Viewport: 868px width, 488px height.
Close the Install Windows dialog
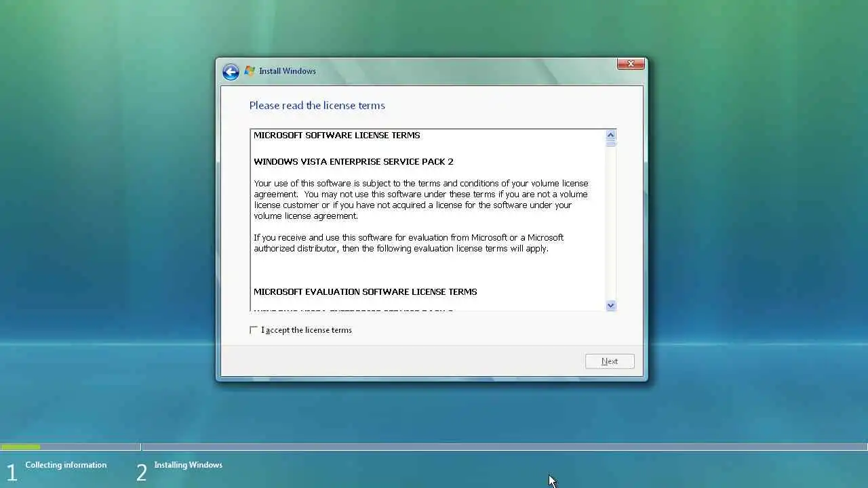pyautogui.click(x=631, y=64)
